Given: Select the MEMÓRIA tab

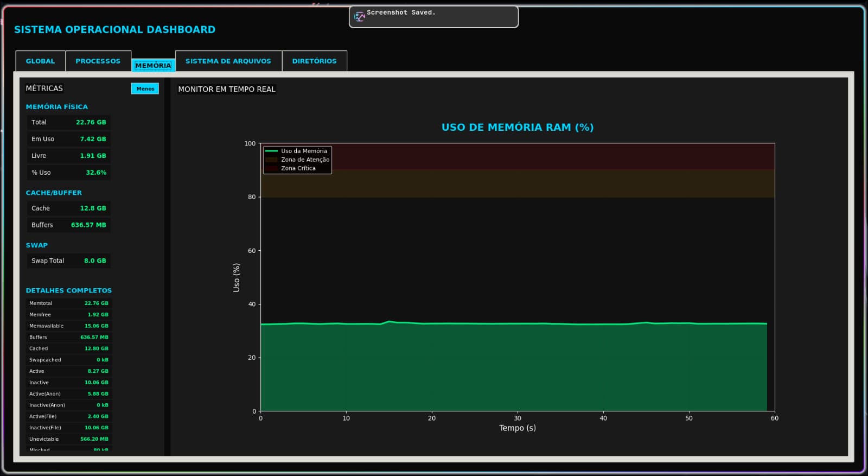Looking at the screenshot, I should (x=153, y=66).
